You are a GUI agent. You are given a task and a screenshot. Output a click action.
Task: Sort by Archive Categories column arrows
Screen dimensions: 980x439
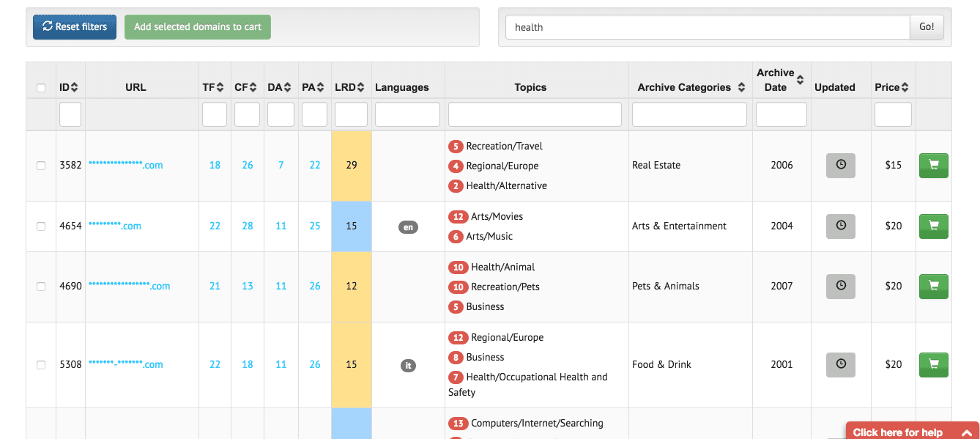click(741, 87)
